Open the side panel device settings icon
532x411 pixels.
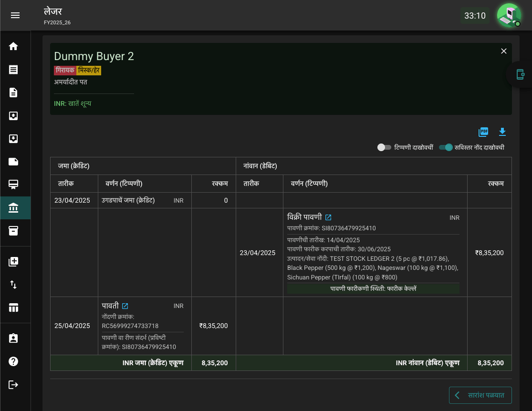pyautogui.click(x=520, y=74)
